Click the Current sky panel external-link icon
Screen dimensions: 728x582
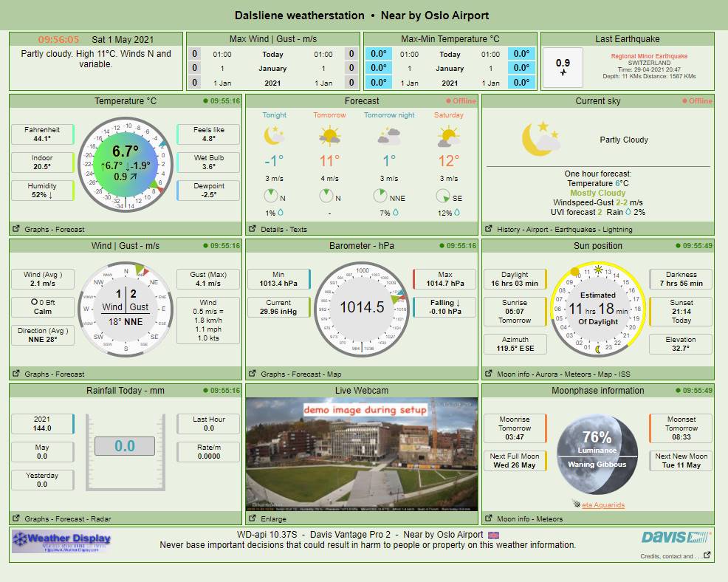pos(489,228)
